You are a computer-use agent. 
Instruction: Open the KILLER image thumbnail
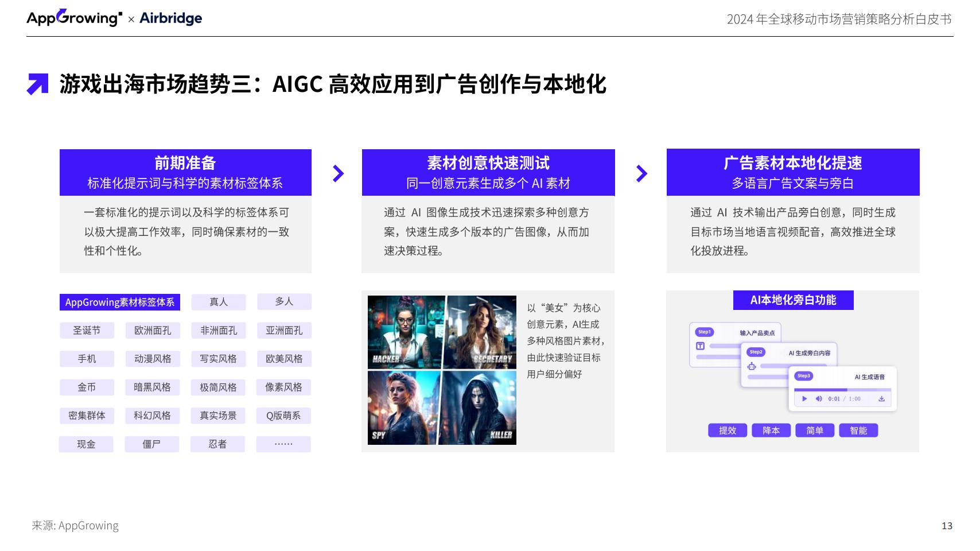(479, 408)
